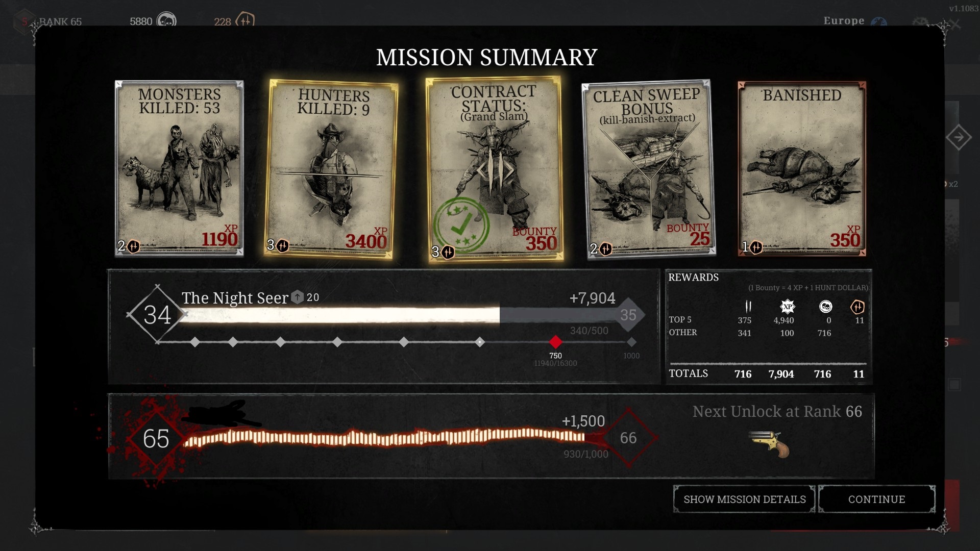Click the hunter upgrade points hexagon icon
The image size is (980, 551).
[297, 297]
